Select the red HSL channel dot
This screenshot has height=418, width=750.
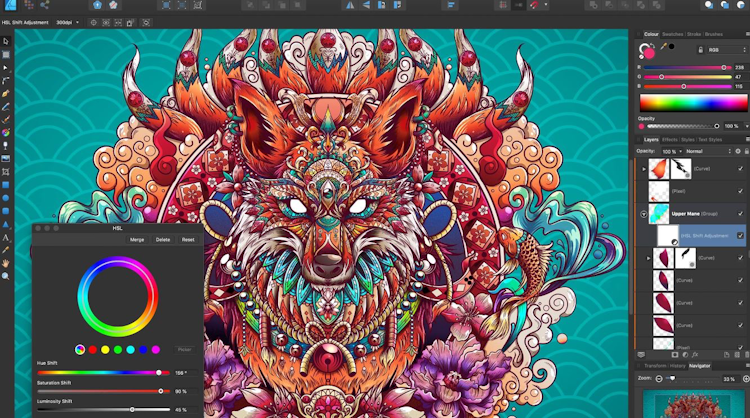pyautogui.click(x=93, y=350)
